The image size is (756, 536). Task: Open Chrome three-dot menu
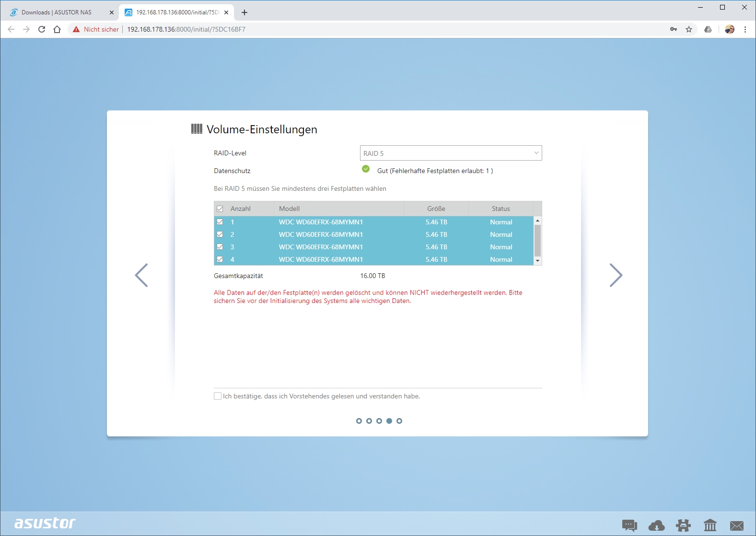tap(745, 29)
